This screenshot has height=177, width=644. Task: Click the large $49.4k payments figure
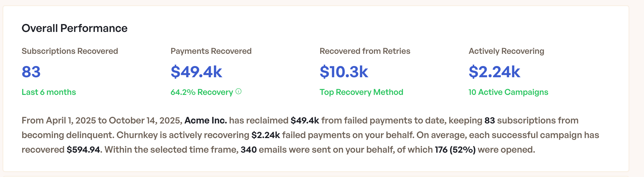pyautogui.click(x=196, y=72)
